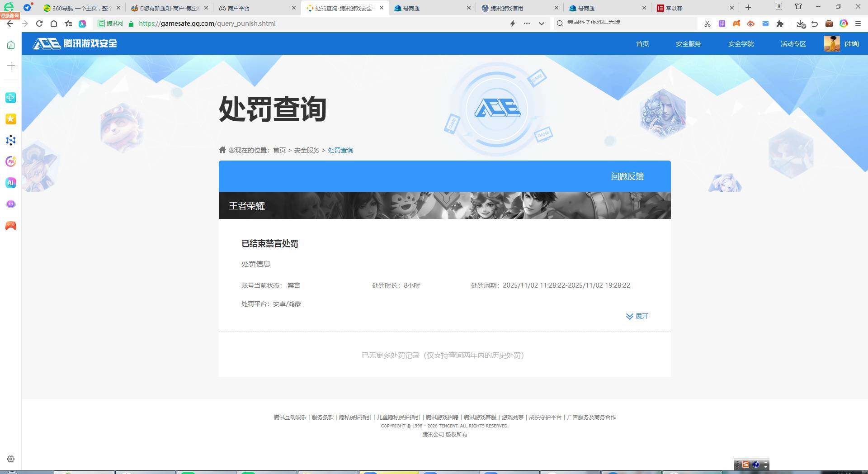Open the mail icon in browser toolbar
Screen dimensions: 868x474
click(x=766, y=24)
